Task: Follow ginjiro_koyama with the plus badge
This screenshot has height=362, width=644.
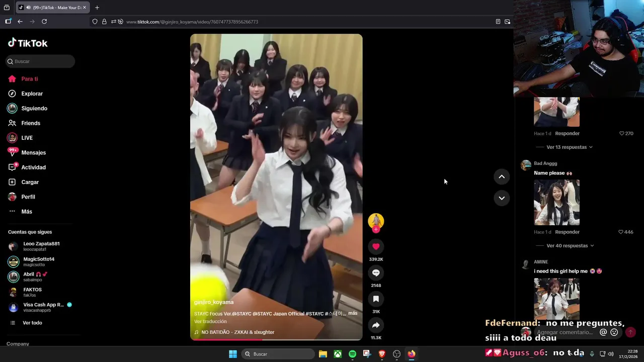Action: tap(376, 229)
